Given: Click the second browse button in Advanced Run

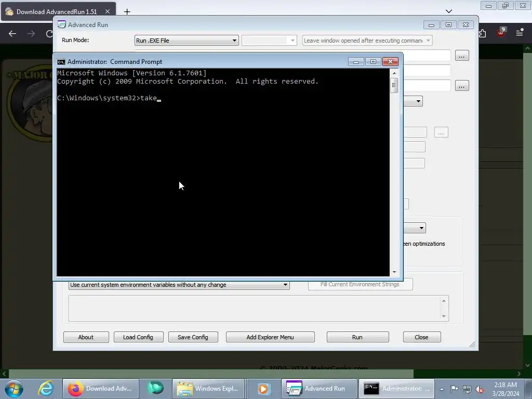Looking at the screenshot, I should [462, 86].
